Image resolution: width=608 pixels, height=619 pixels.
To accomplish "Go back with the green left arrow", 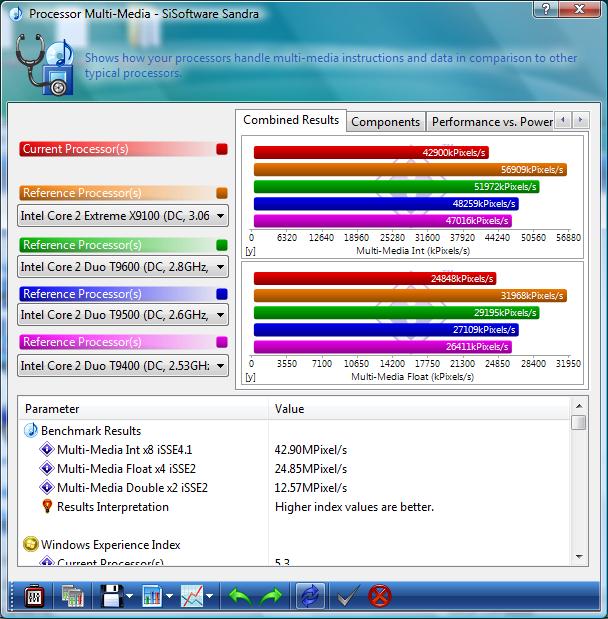I will [239, 596].
